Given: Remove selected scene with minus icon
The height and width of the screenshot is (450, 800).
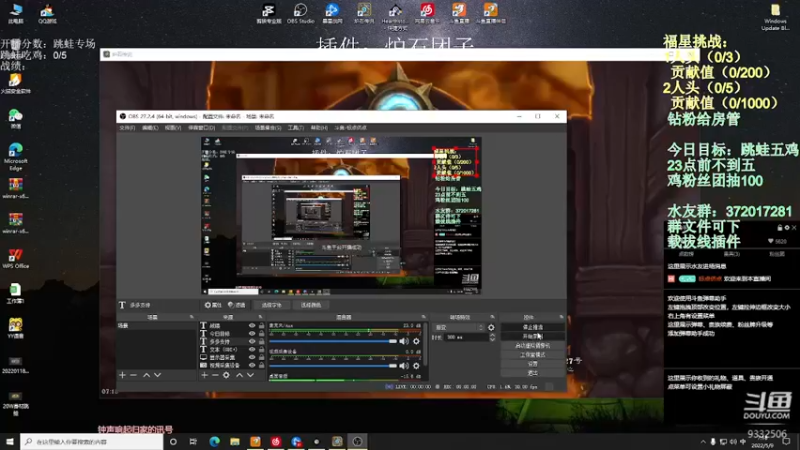Looking at the screenshot, I should (x=133, y=375).
